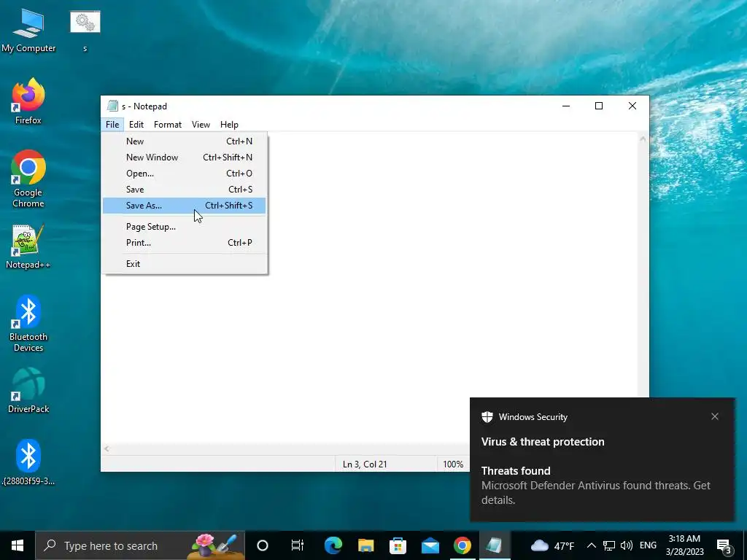This screenshot has width=747, height=560.
Task: Click the taskbar search box
Action: [140, 545]
